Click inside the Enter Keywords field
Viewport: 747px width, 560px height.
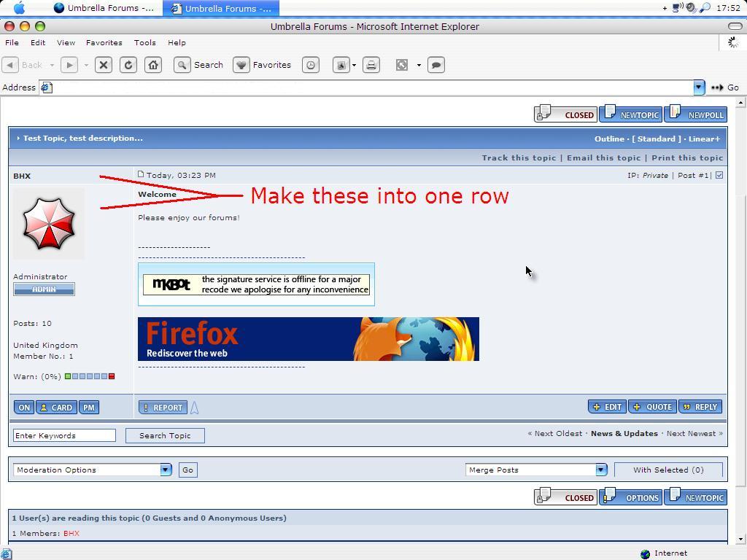tap(64, 435)
